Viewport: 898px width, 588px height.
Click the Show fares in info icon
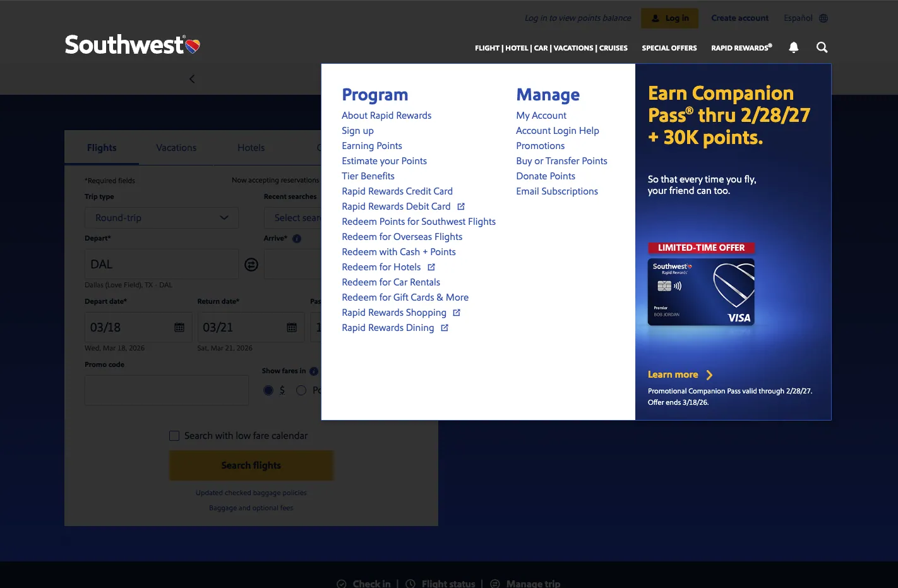pyautogui.click(x=314, y=371)
